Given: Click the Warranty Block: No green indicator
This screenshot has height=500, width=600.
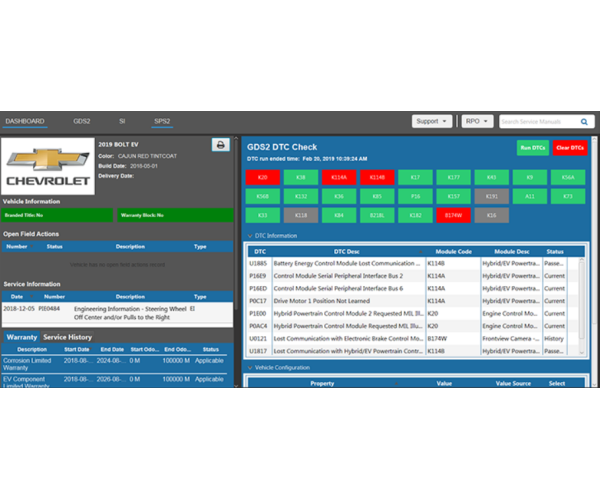Looking at the screenshot, I should [175, 215].
